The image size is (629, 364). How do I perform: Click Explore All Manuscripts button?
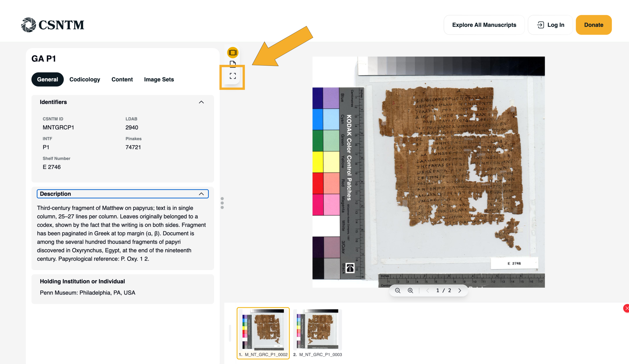[484, 25]
